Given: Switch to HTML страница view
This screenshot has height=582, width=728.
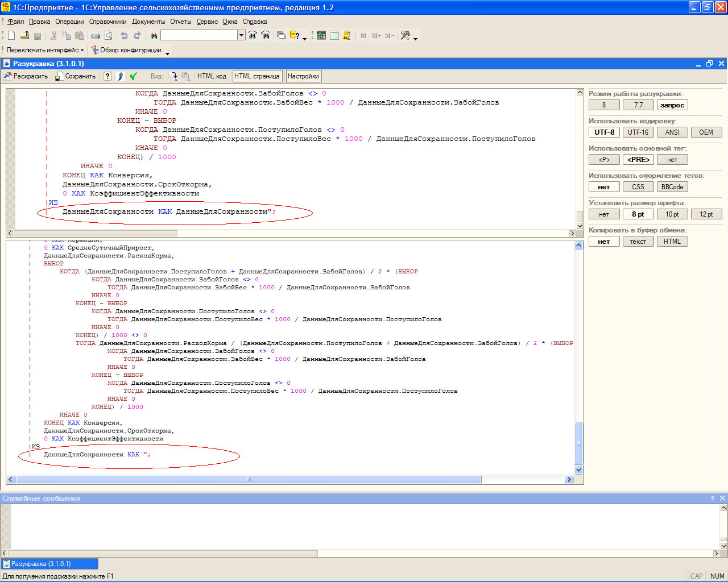Looking at the screenshot, I should click(257, 76).
